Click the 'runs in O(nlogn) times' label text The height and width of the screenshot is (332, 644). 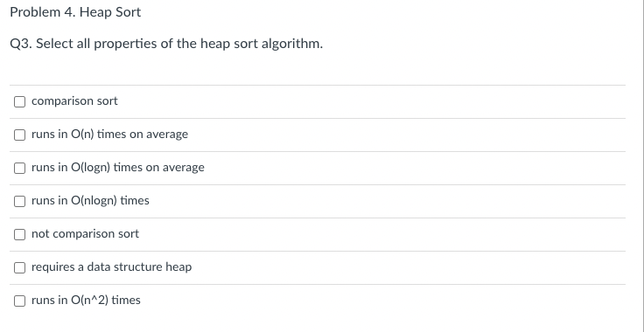click(x=90, y=201)
